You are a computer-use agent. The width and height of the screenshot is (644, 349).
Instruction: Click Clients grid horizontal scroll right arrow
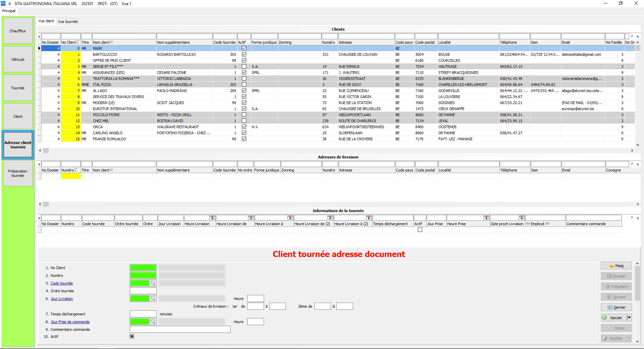pyautogui.click(x=632, y=151)
